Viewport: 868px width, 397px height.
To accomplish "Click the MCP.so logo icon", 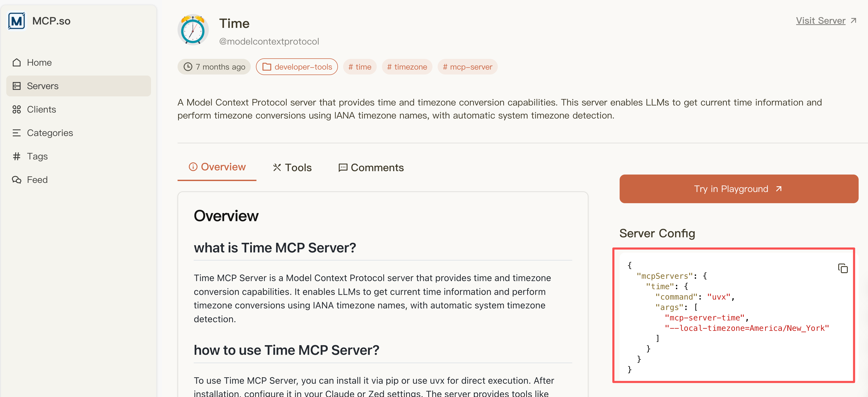I will 16,21.
